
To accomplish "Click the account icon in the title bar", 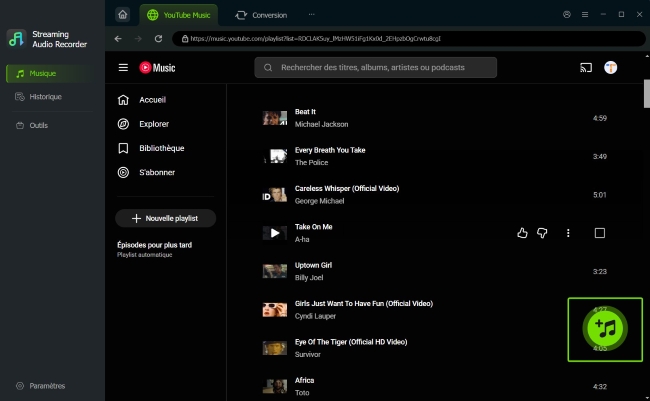I will (567, 15).
